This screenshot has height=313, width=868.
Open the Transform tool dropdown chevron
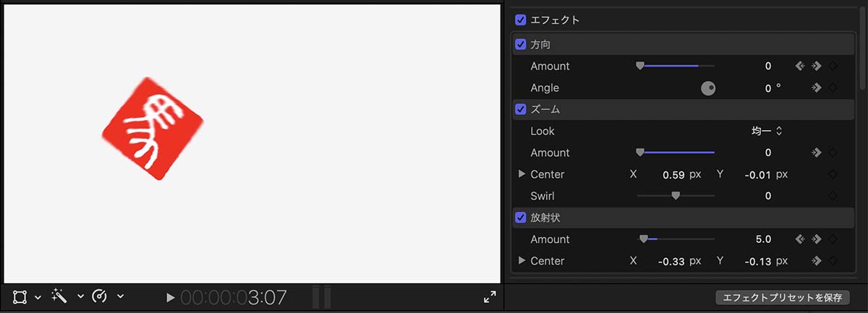38,297
